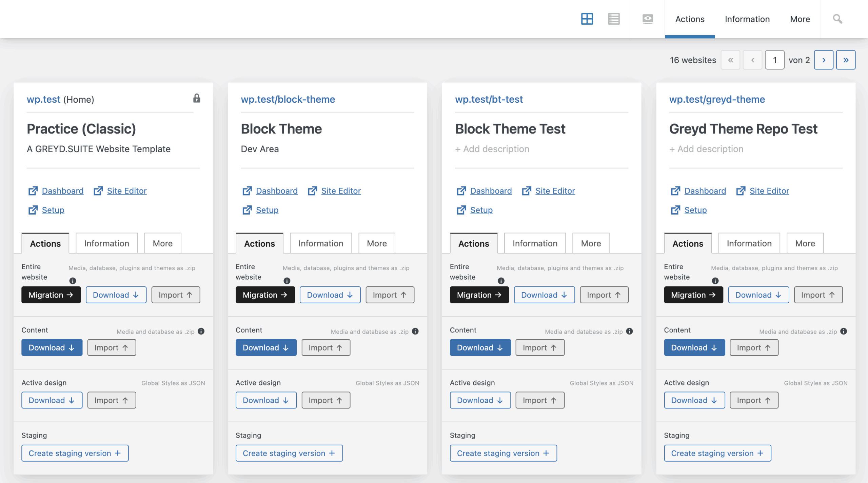The height and width of the screenshot is (483, 868).
Task: Select global Information tab in header
Action: (747, 19)
